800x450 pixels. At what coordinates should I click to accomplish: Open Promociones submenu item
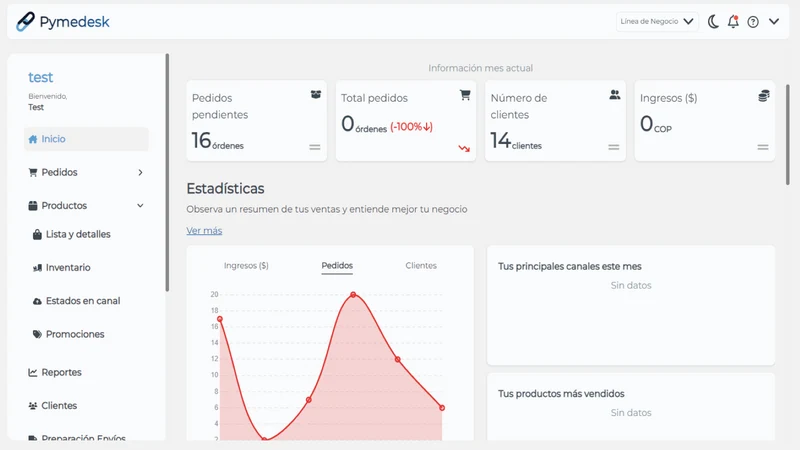[x=75, y=334]
